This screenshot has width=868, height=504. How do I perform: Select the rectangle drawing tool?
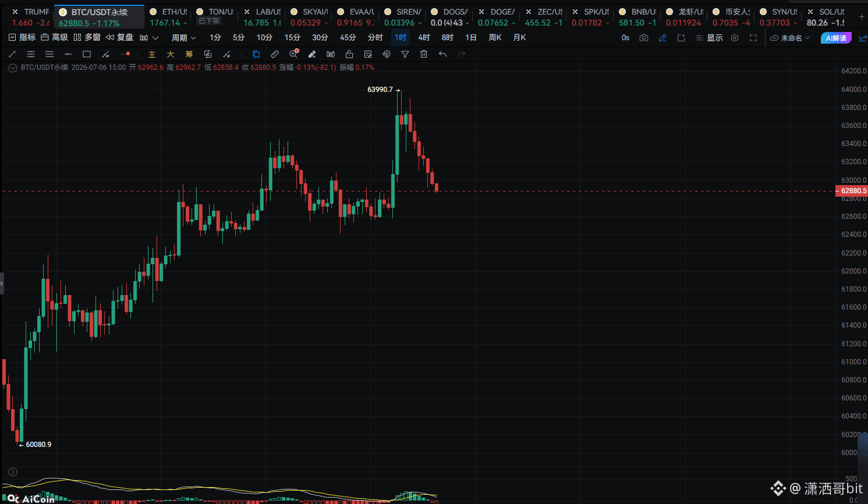87,54
